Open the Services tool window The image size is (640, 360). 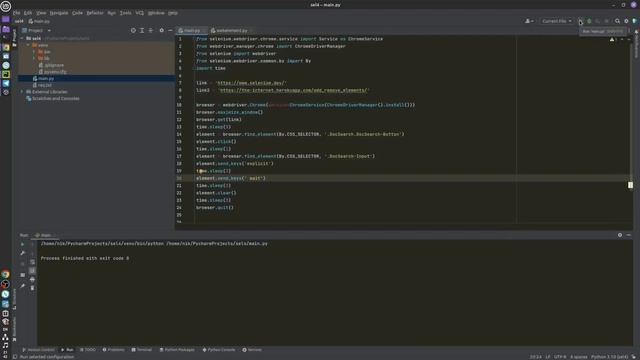coord(252,350)
